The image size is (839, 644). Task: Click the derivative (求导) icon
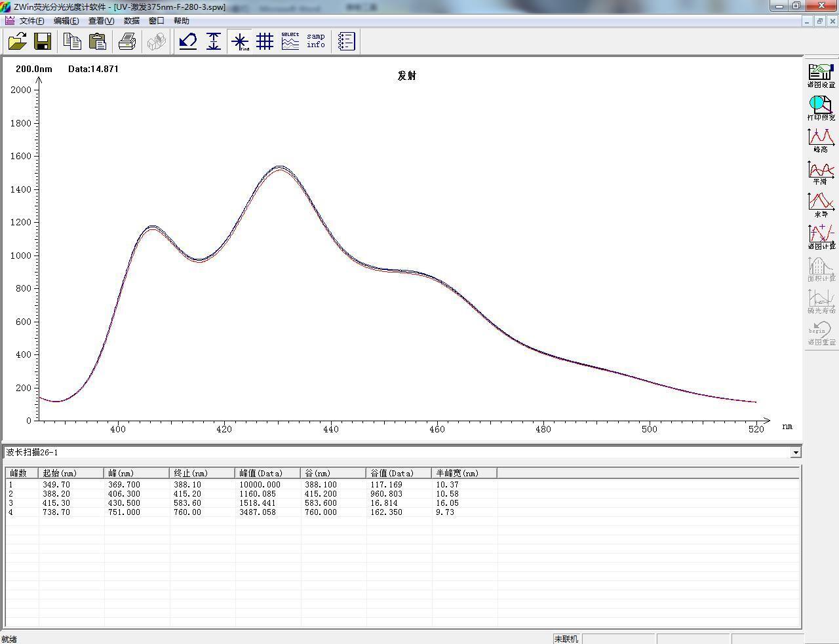point(821,204)
